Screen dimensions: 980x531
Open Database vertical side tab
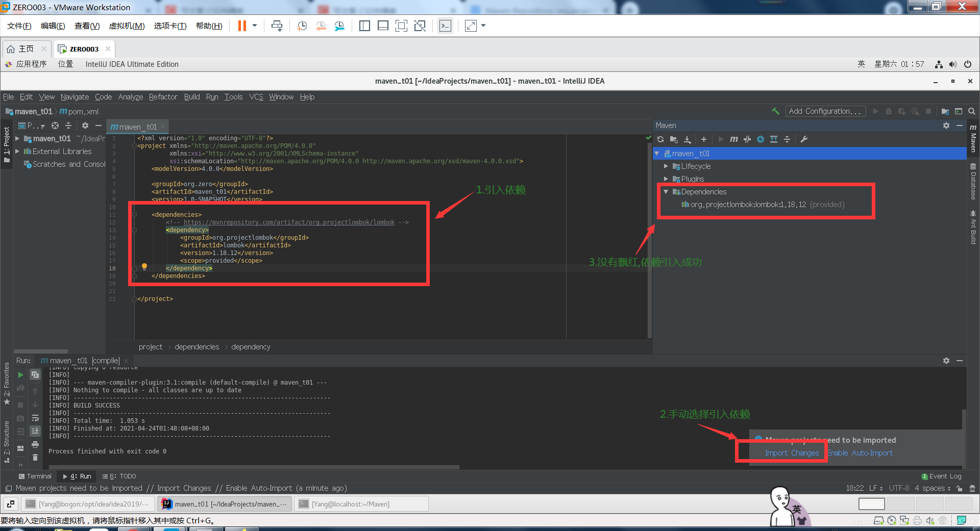coord(973,182)
